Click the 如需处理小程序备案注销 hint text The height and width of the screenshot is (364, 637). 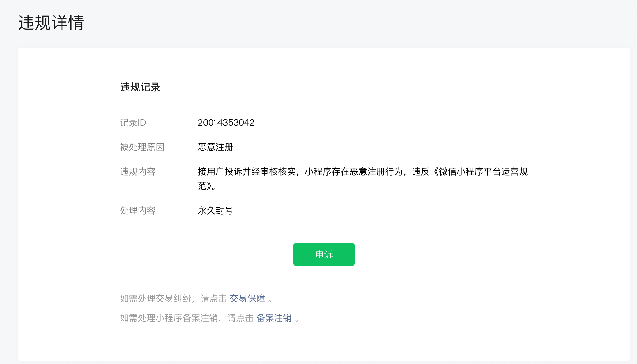coord(169,318)
